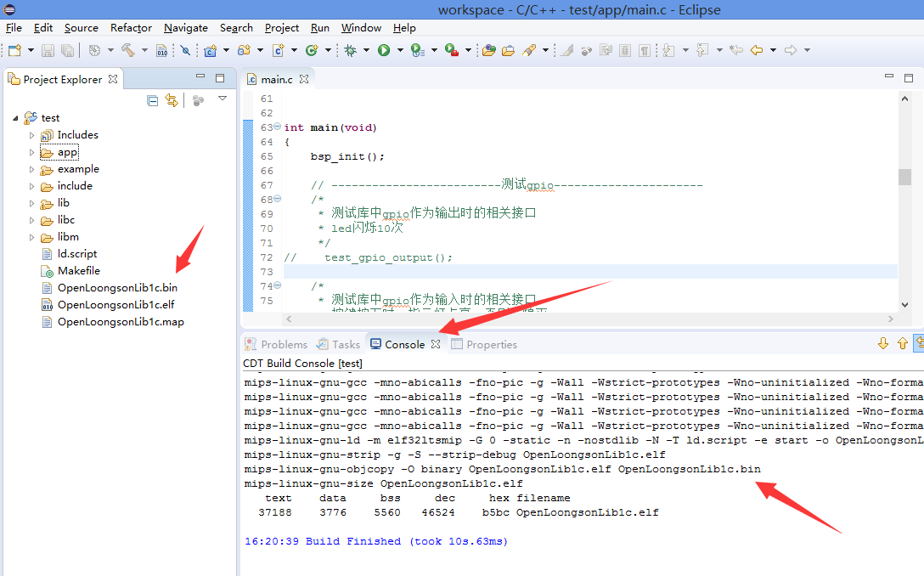Click the Save toolbar icon
924x576 pixels.
click(48, 50)
